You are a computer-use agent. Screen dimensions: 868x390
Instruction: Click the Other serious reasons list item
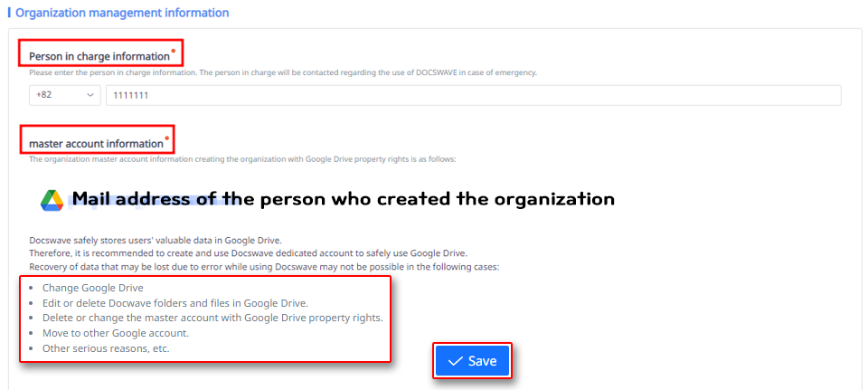click(x=106, y=348)
